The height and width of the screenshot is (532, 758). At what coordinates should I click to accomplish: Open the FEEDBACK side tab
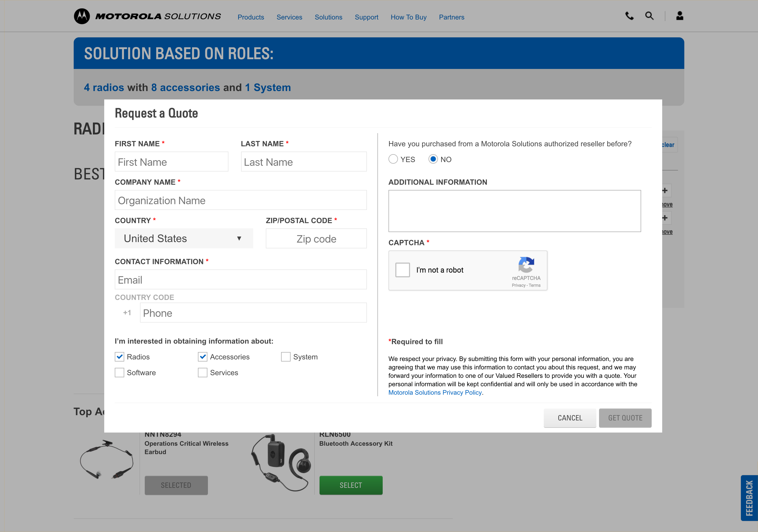[749, 498]
